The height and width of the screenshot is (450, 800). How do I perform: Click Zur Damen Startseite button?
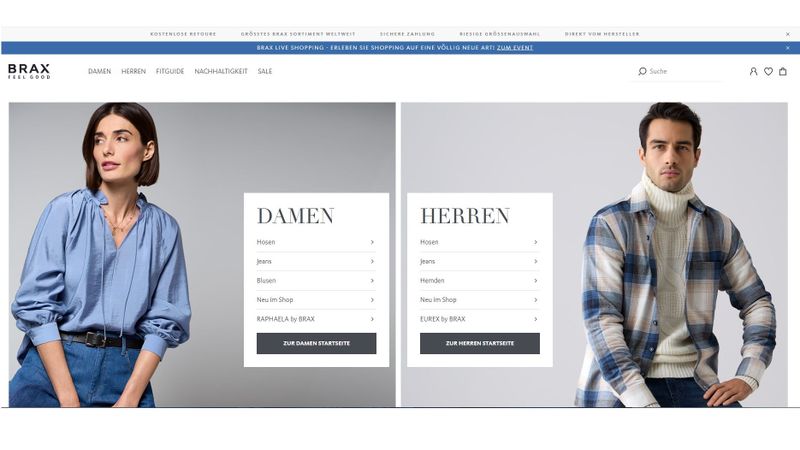tap(316, 343)
